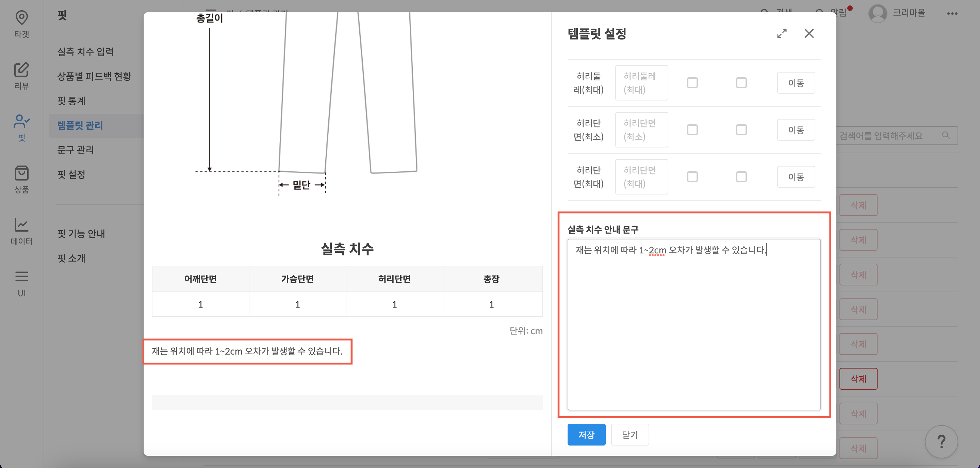Click the highlighted 삭제 delete button

[x=858, y=378]
